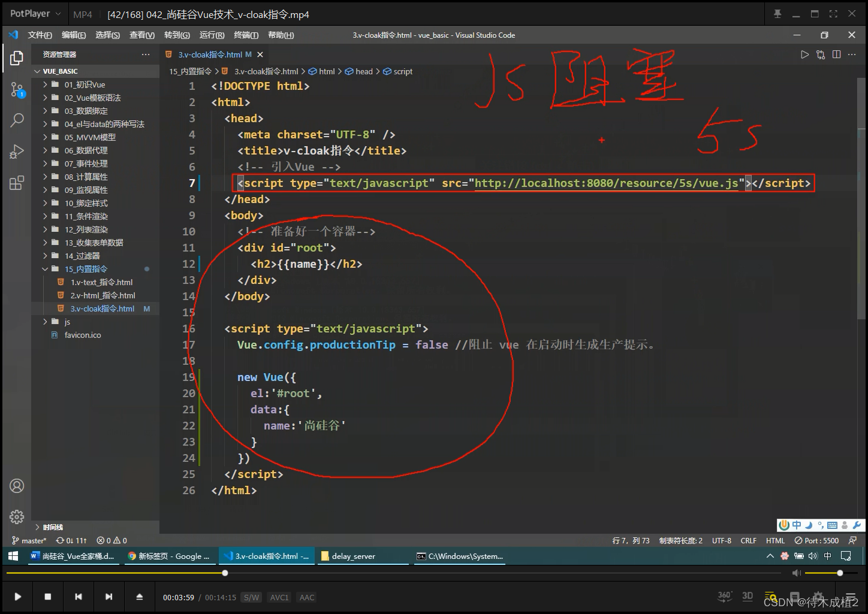Click the head breadcrumb item
868x614 pixels.
tap(359, 71)
